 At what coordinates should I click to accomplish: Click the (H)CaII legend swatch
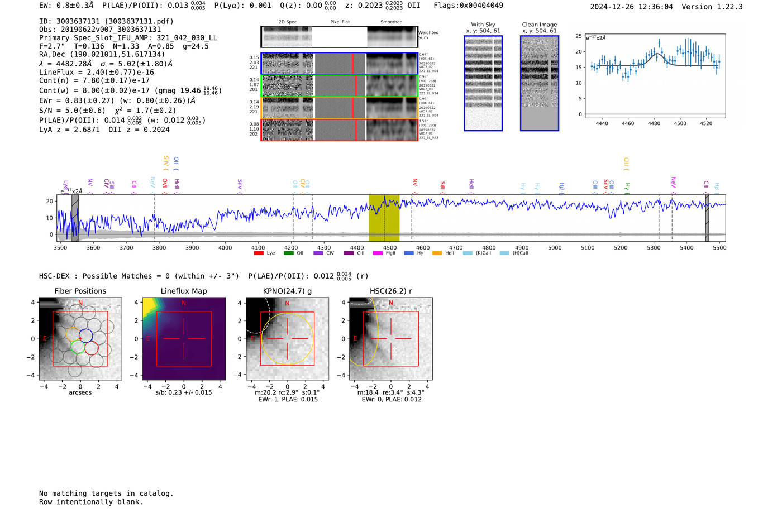click(504, 253)
